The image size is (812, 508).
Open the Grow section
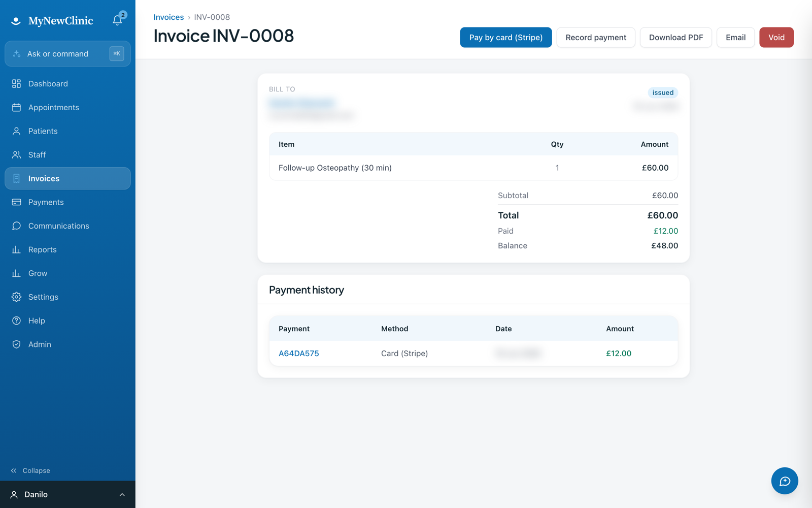tap(67, 273)
